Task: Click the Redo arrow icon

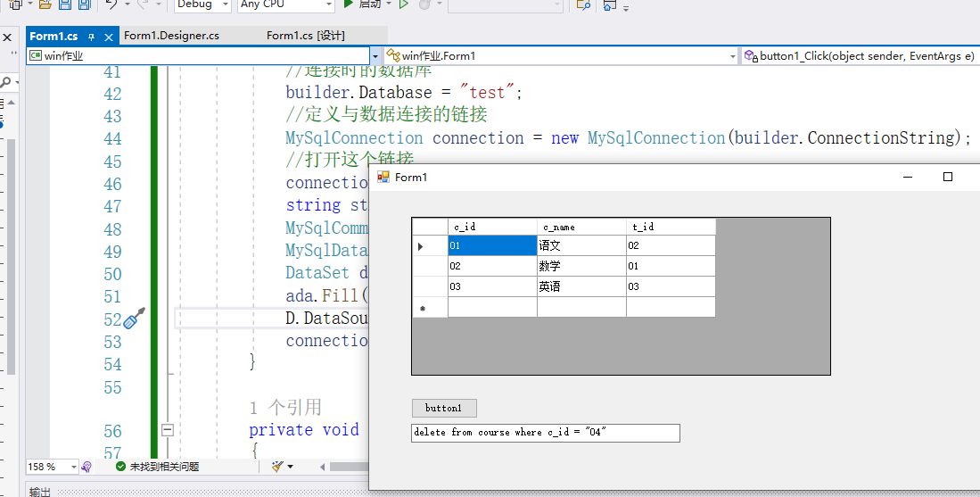Action: [x=144, y=4]
